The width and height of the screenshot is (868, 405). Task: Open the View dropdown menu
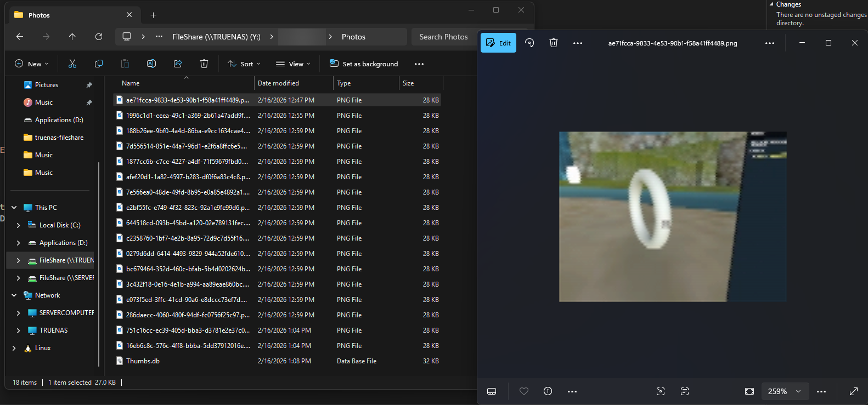[x=293, y=64]
